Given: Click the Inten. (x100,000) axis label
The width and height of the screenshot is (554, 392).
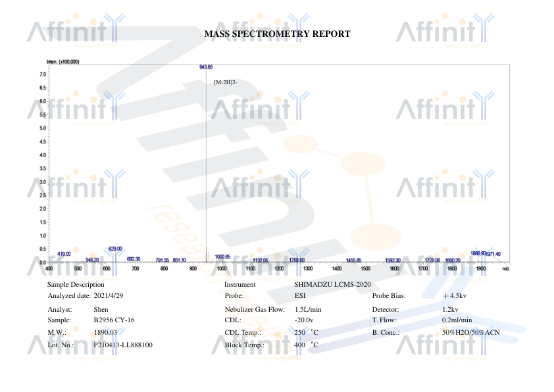Looking at the screenshot, I should [63, 62].
